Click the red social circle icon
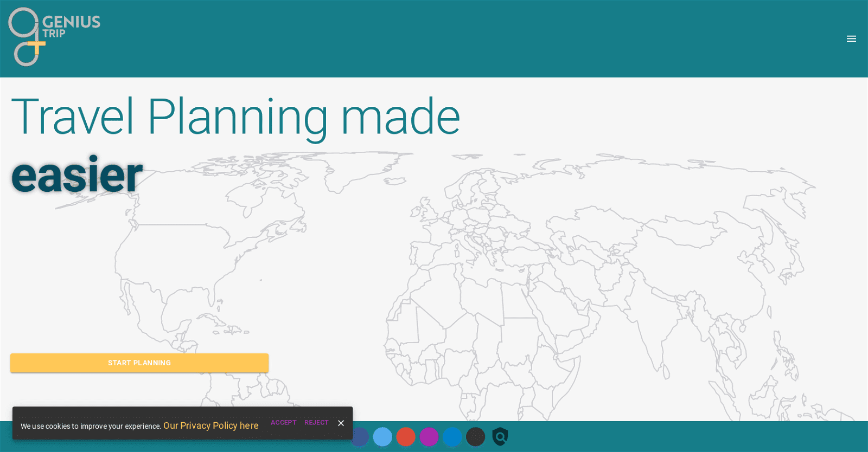 [x=406, y=437]
